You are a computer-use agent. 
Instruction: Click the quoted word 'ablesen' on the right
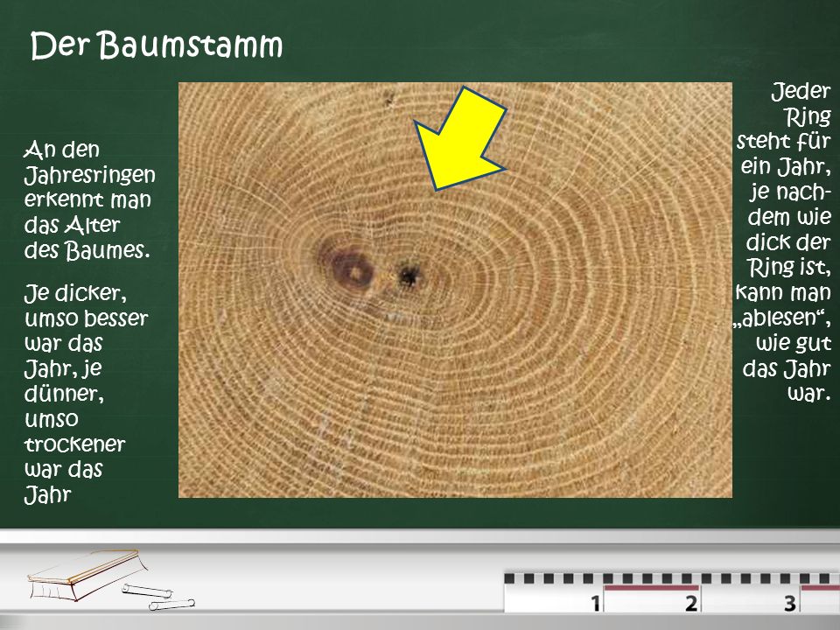[782, 318]
